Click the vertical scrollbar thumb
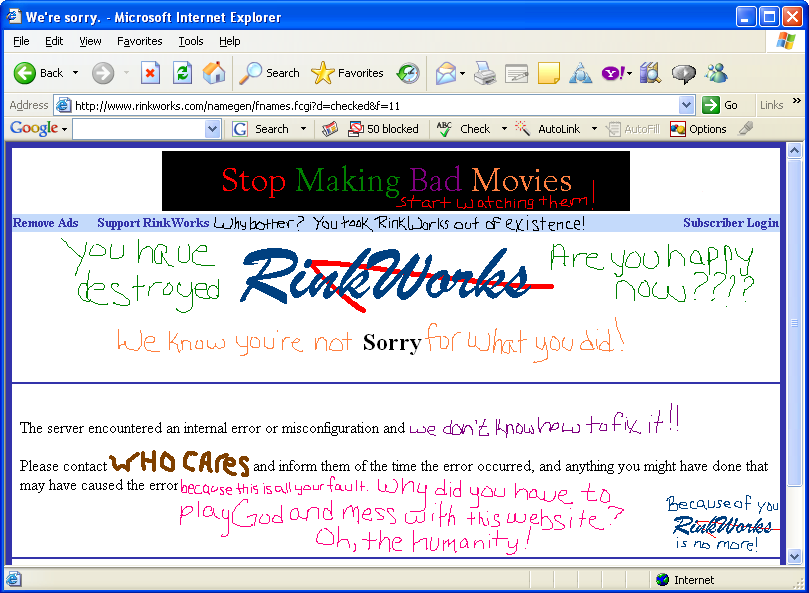Viewport: 809px width, 593px height. [x=795, y=323]
